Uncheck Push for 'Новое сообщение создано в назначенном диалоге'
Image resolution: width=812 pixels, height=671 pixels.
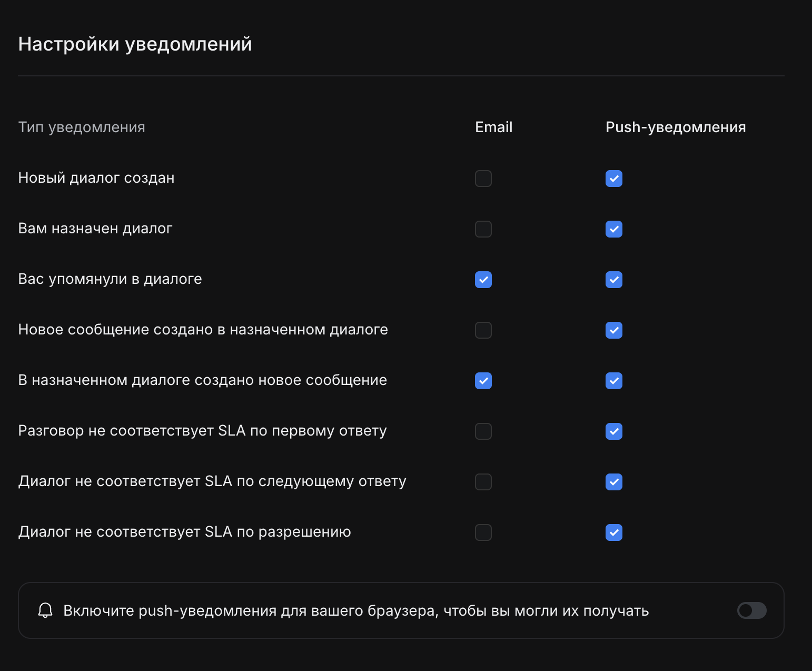tap(613, 330)
